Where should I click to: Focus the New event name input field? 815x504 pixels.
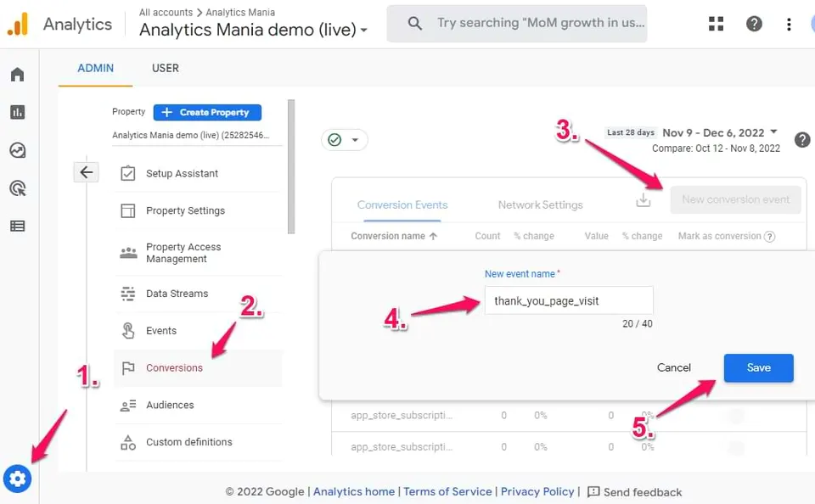(569, 300)
